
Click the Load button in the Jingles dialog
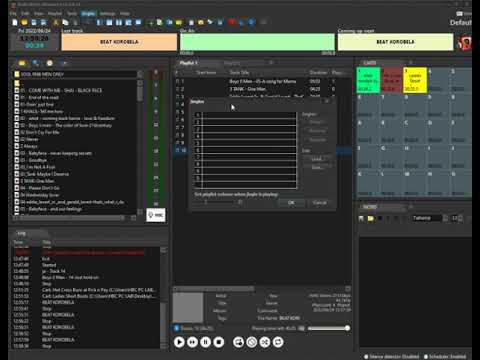click(317, 159)
